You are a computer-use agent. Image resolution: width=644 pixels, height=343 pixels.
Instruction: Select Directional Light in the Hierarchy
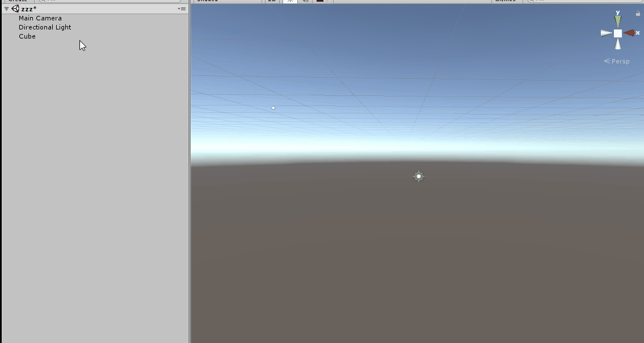point(45,27)
